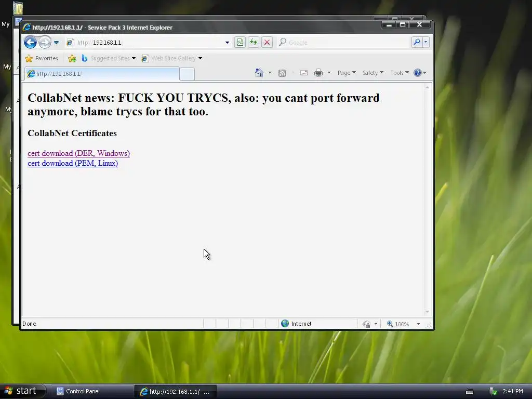The height and width of the screenshot is (399, 532).
Task: Click the desktop folder icon at top left
Action: (18, 8)
